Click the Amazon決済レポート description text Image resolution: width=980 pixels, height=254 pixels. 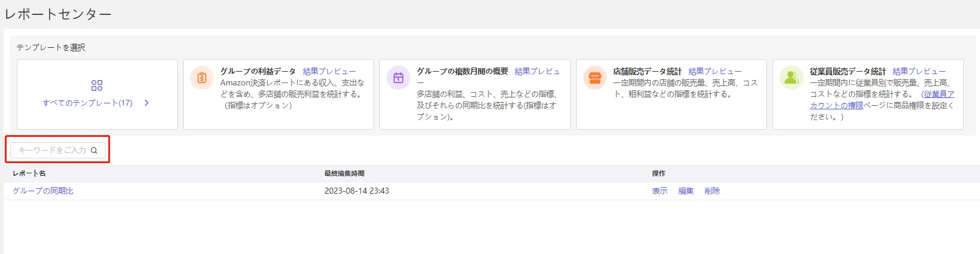click(293, 94)
